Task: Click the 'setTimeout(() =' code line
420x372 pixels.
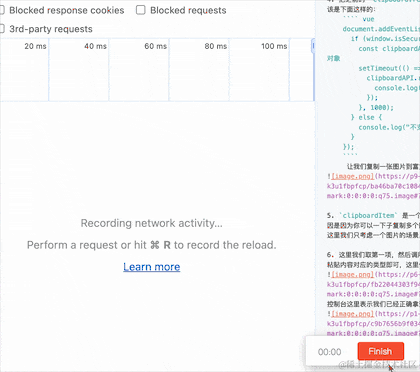Action: [x=389, y=68]
